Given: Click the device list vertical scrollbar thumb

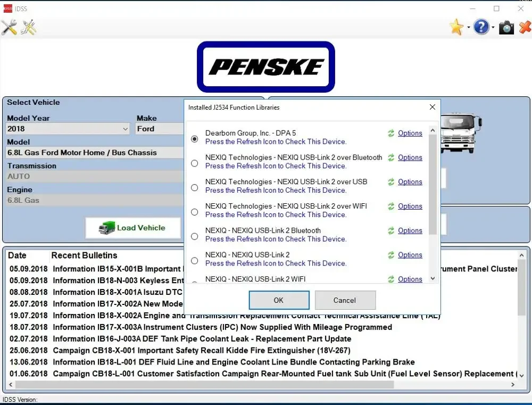Looking at the screenshot, I should 433,185.
